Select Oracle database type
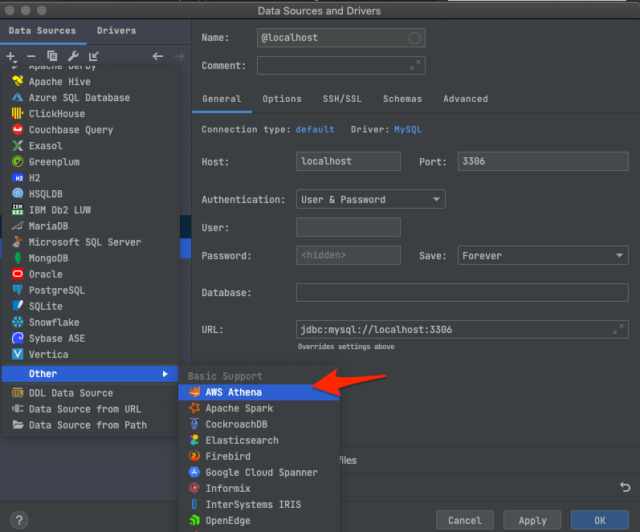Screen dimensions: 640x532 91,274
